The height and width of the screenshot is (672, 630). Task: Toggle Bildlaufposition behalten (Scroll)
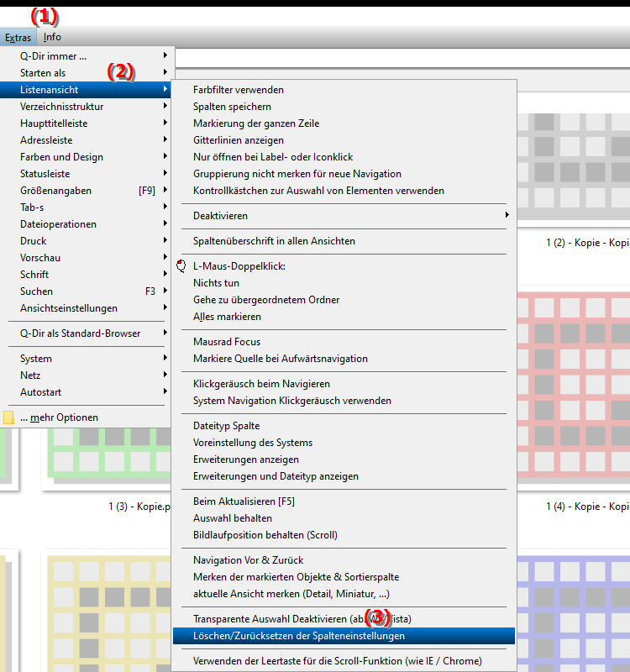pyautogui.click(x=344, y=535)
